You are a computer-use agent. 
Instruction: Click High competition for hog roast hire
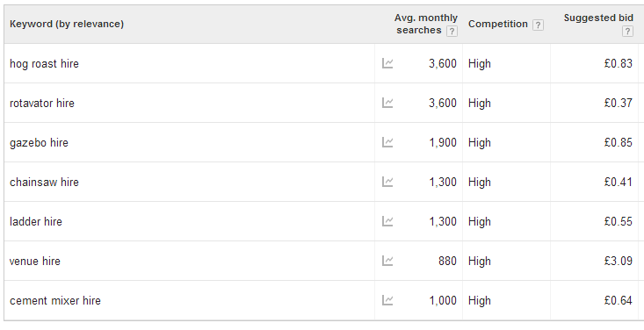coord(480,64)
